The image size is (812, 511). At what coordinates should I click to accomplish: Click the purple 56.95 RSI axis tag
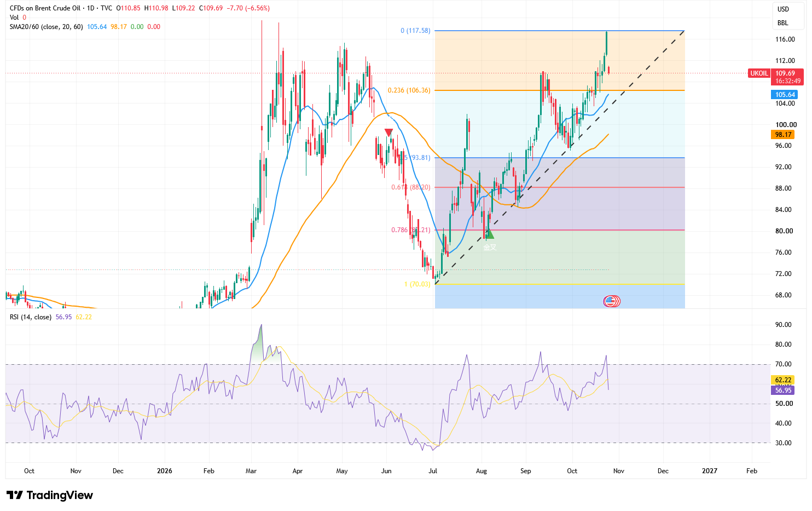(x=784, y=391)
